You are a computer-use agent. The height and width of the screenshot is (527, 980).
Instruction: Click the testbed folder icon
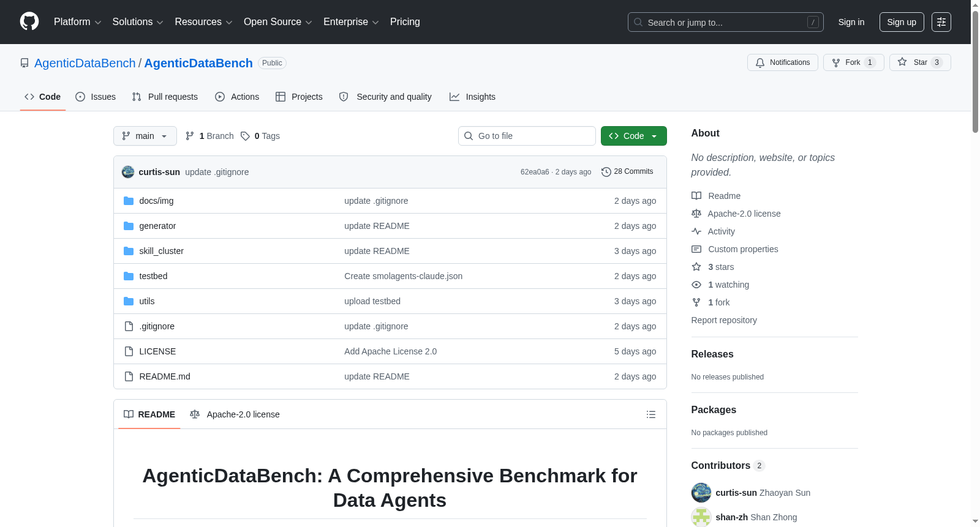[x=129, y=276]
